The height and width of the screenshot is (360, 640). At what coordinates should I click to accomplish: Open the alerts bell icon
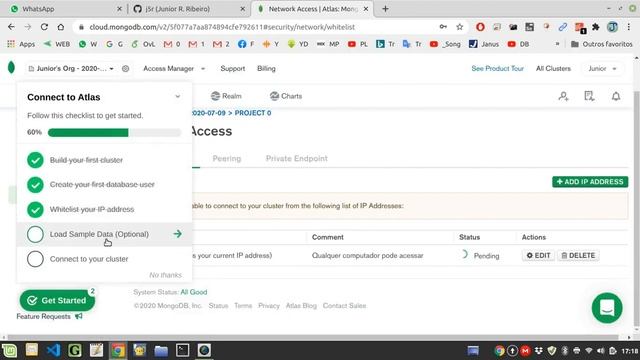pos(616,96)
